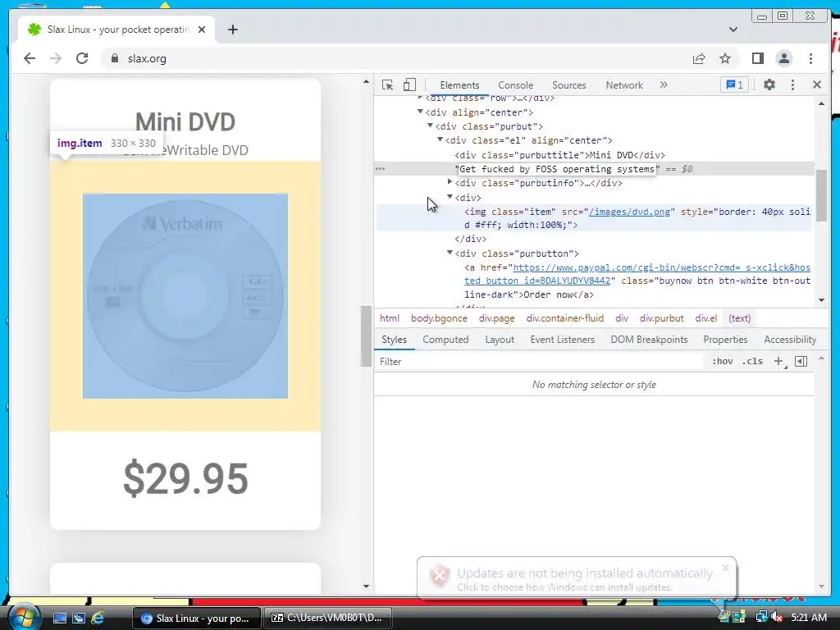The width and height of the screenshot is (840, 630).
Task: Open Chrome main menu
Action: pos(810,58)
